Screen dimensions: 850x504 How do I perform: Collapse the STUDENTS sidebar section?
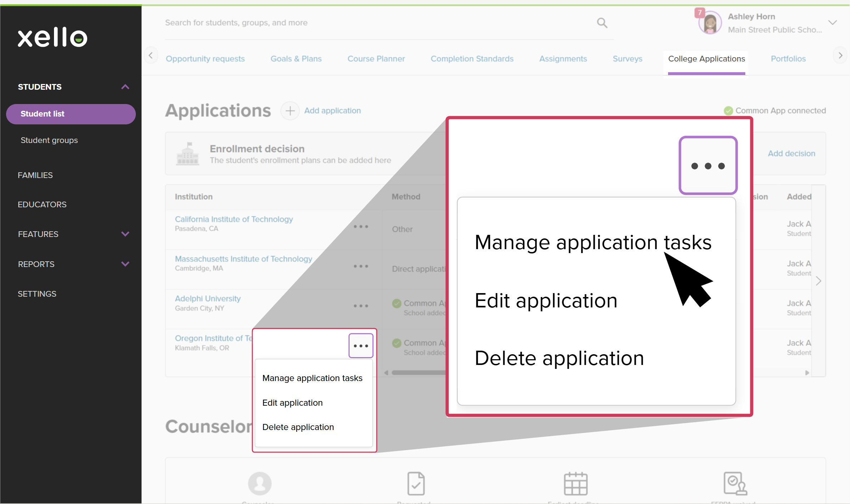125,87
